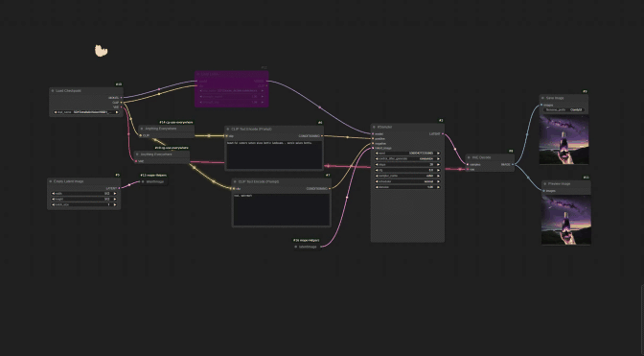Click latentImage reroute node beside Empty Latent Image

155,181
